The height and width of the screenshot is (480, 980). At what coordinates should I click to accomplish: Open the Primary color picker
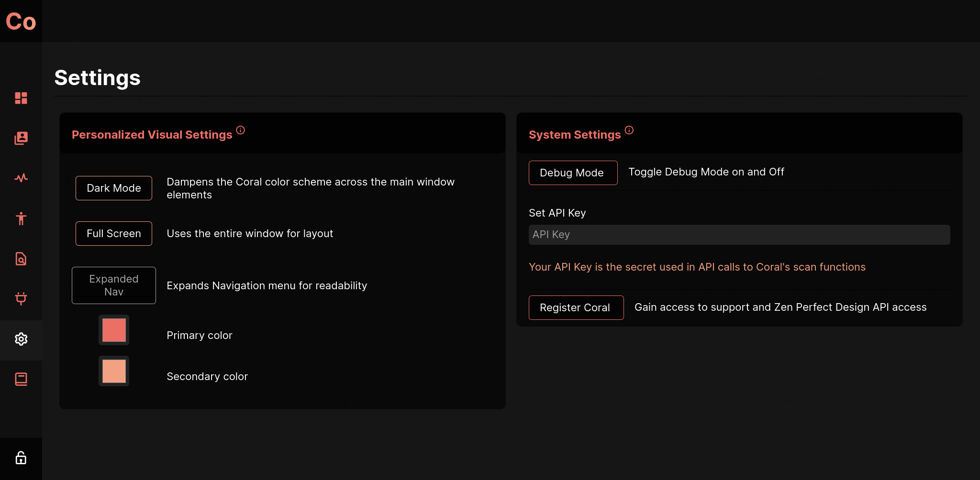click(x=113, y=330)
